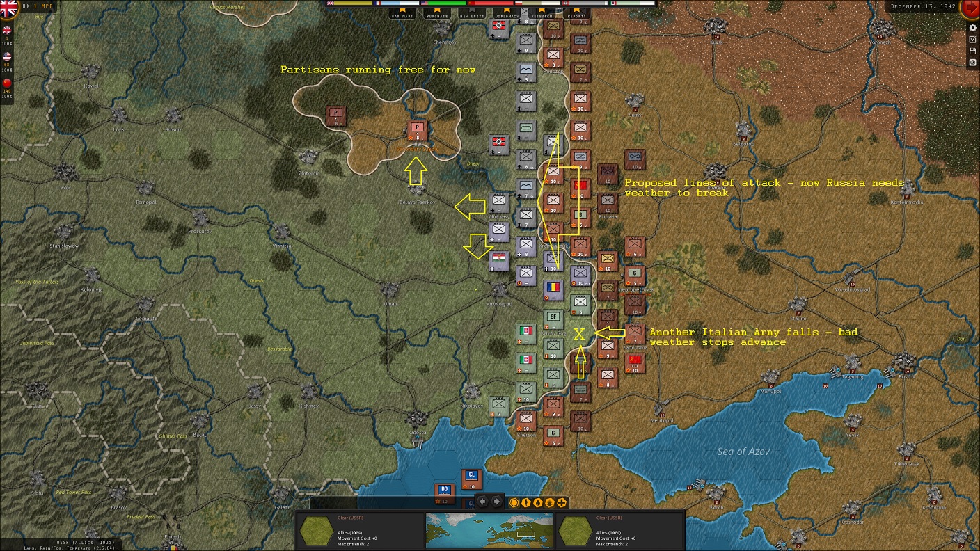Toggle the hex grid overlay icon
Viewport: 980px width, 551px height.
(x=515, y=502)
